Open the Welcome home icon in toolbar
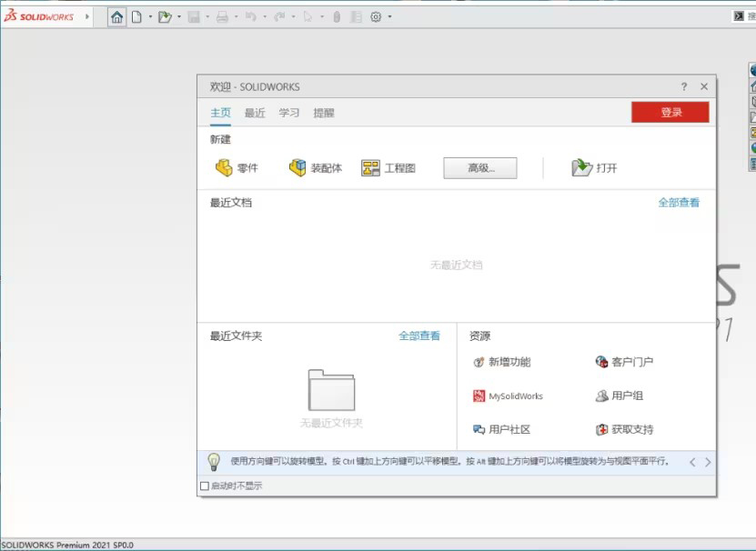 tap(116, 17)
